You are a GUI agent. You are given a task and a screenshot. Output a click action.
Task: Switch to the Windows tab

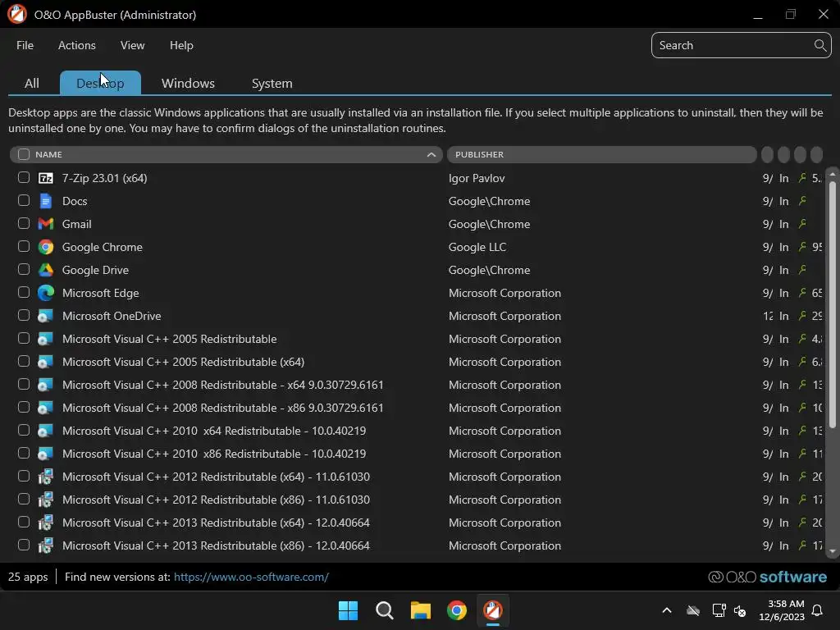188,83
